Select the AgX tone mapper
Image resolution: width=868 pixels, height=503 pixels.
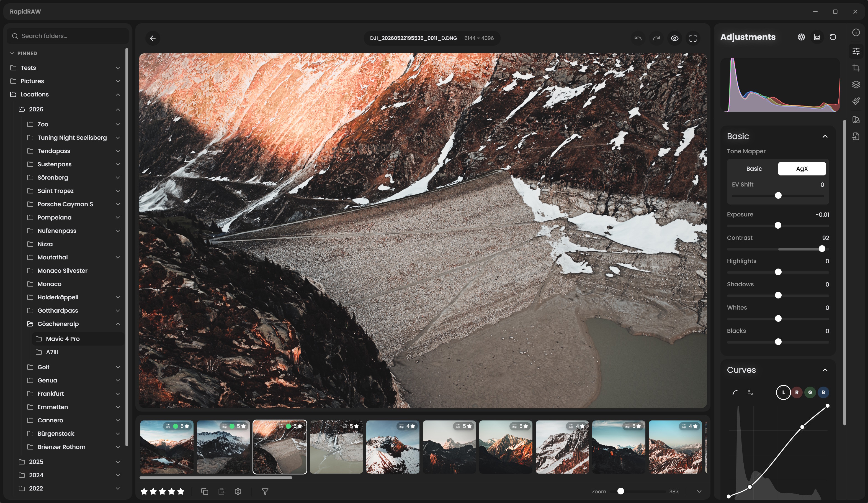tap(802, 168)
